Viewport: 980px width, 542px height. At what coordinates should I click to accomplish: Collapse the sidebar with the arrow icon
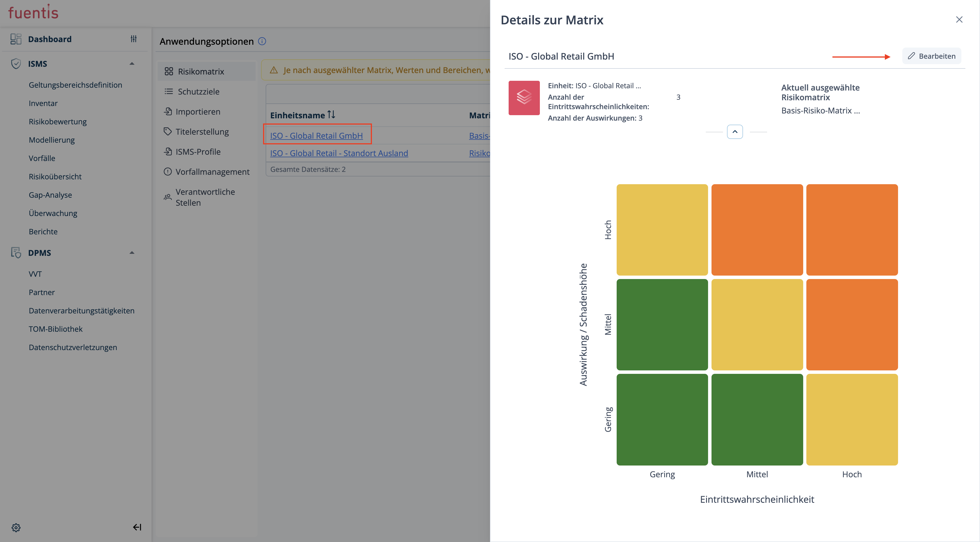coord(137,527)
